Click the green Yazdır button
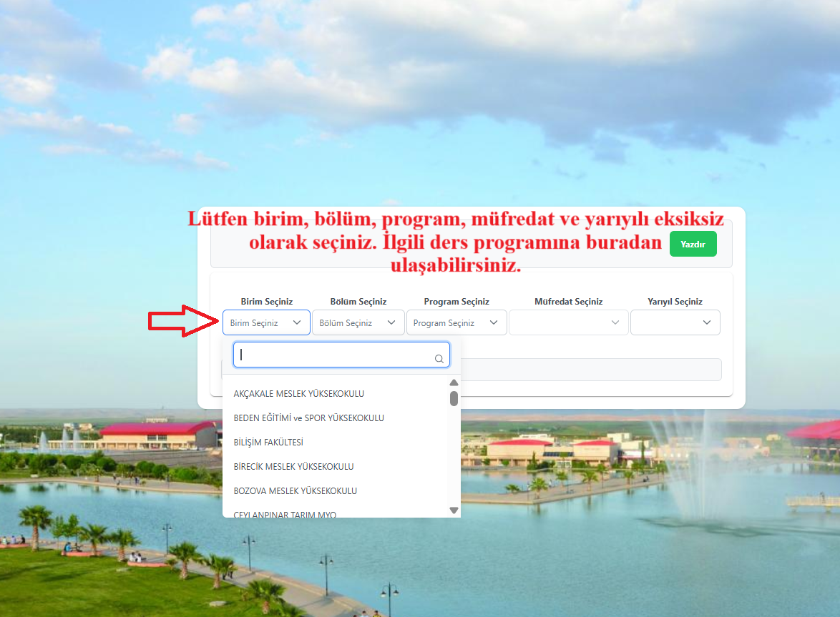The height and width of the screenshot is (617, 840). tap(693, 244)
